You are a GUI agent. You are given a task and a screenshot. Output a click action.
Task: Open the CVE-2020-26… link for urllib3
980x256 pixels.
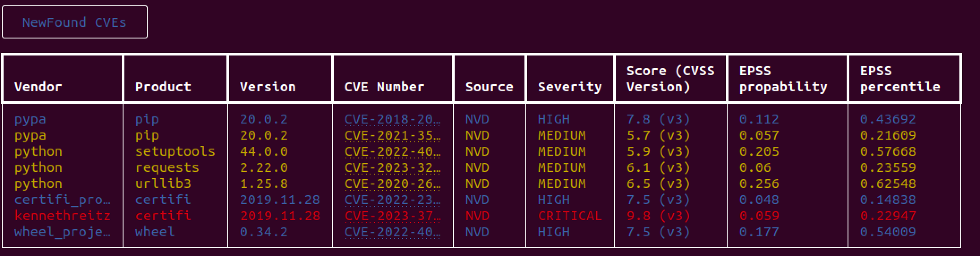click(x=392, y=184)
